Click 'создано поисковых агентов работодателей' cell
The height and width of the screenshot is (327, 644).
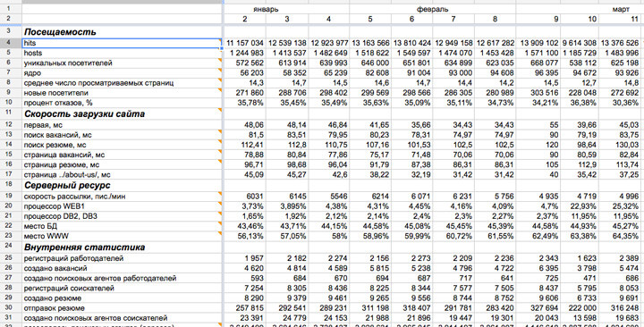point(122,278)
